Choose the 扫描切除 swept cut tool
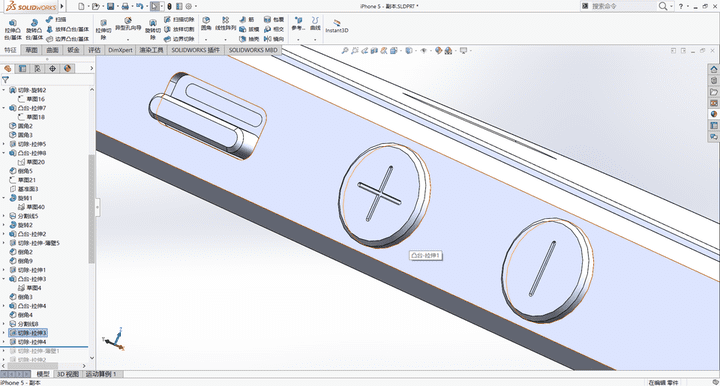 [179, 20]
